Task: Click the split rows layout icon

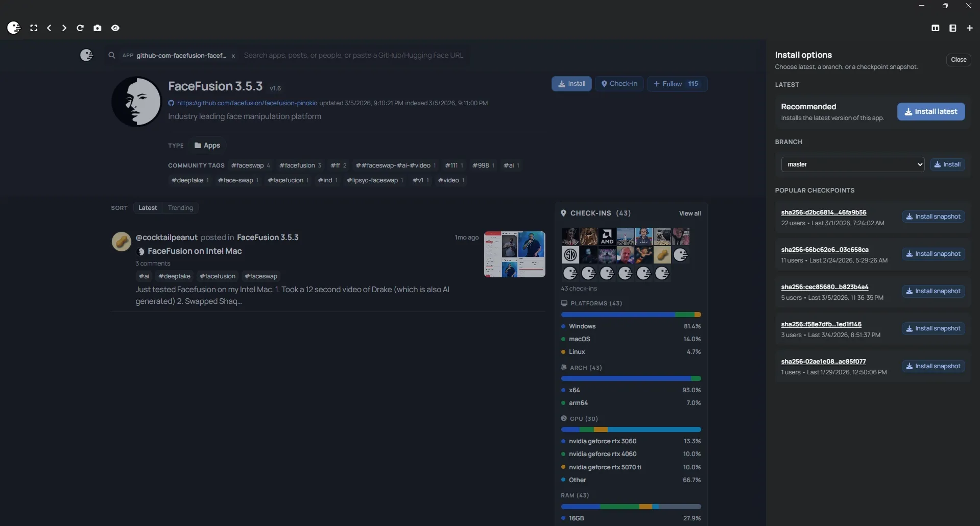Action: coord(953,28)
